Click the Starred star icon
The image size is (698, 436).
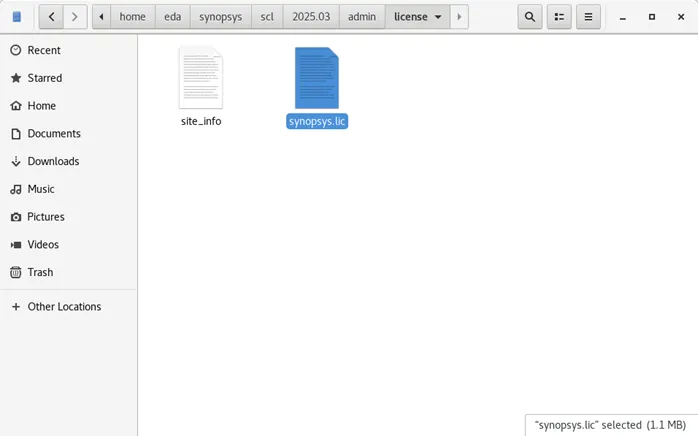[16, 78]
